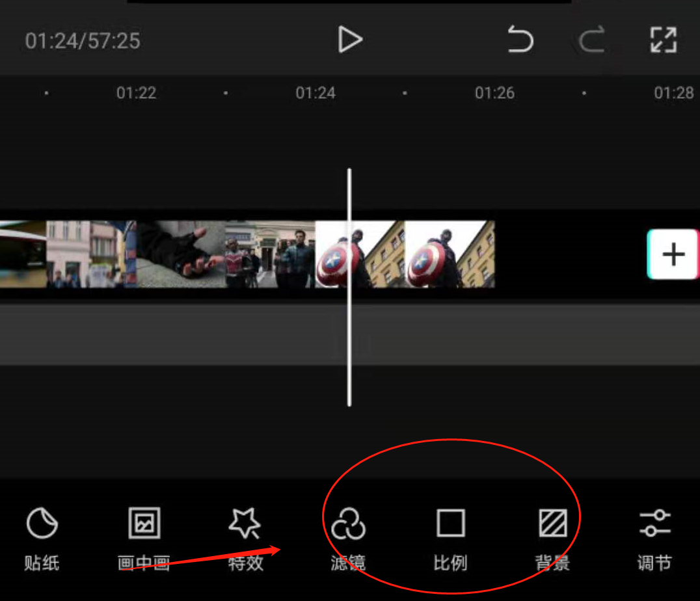Select the Captain America shield clip under the playhead

click(360, 254)
